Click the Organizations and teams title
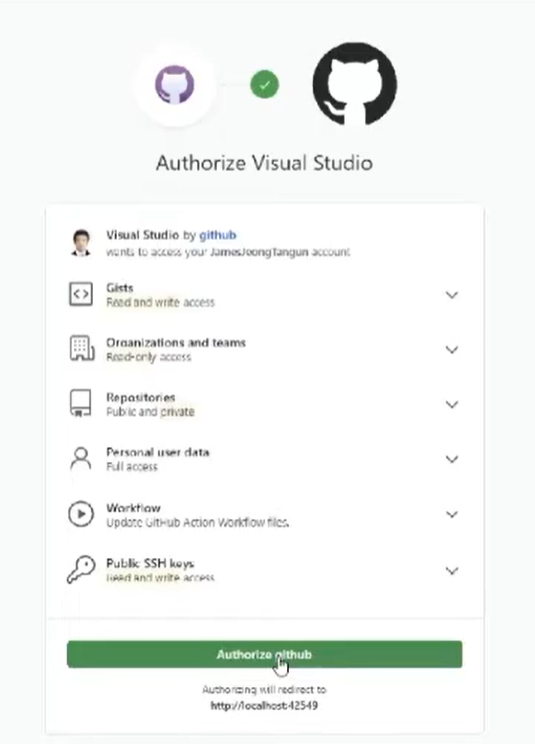The width and height of the screenshot is (535, 744). [176, 343]
